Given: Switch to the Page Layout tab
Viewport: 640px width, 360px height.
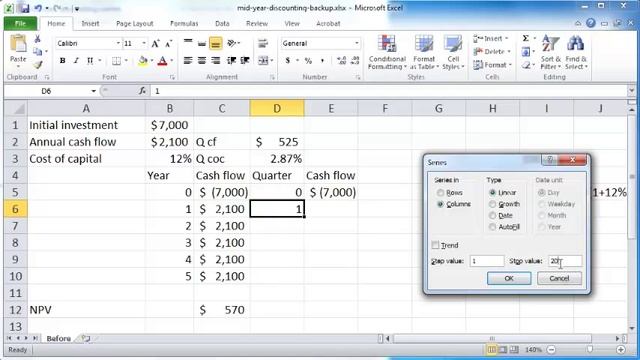Looking at the screenshot, I should coord(135,24).
